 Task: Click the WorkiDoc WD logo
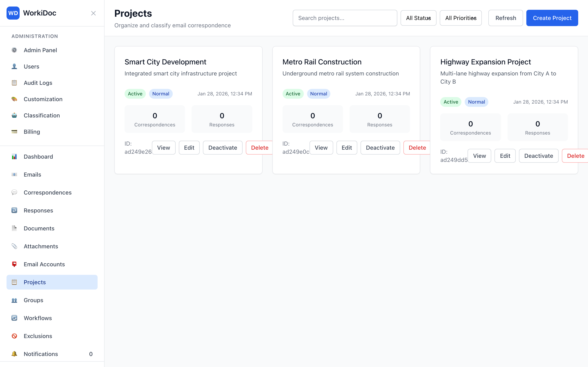[13, 13]
